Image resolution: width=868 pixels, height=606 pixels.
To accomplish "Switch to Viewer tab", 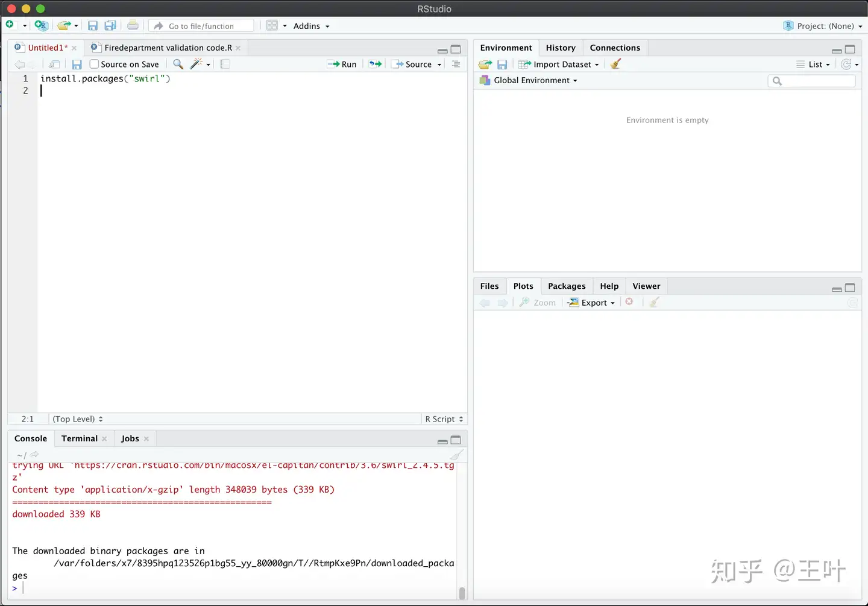I will click(x=646, y=286).
